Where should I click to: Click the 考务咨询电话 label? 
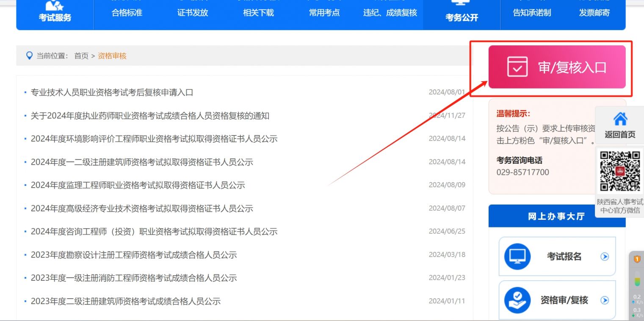point(519,160)
